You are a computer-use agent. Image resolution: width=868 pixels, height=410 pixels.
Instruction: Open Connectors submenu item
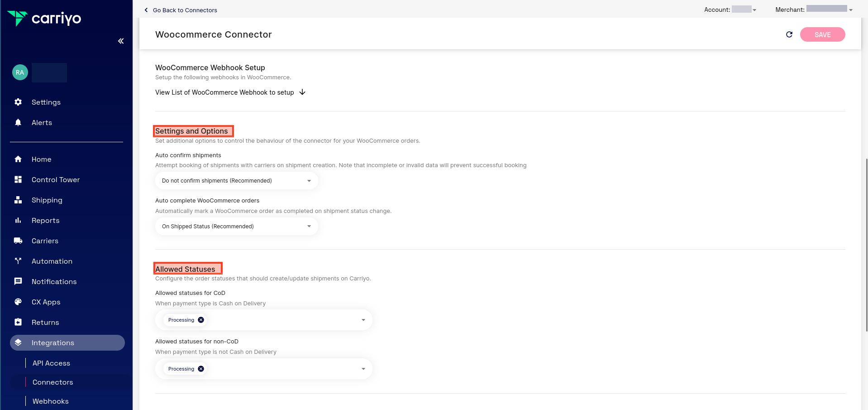pyautogui.click(x=52, y=382)
